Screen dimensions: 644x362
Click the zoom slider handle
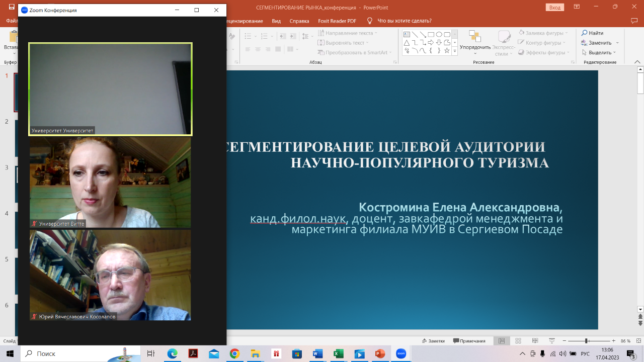tap(586, 341)
